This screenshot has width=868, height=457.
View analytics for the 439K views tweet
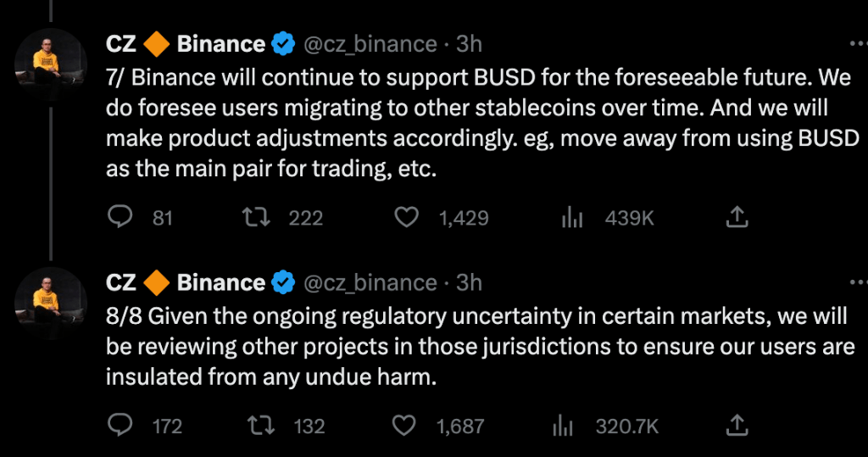click(573, 218)
